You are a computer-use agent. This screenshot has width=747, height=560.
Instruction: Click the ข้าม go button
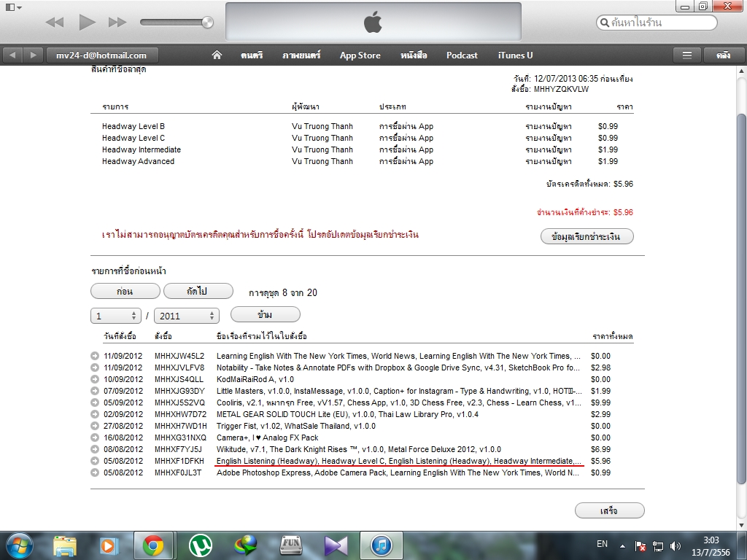(x=266, y=314)
